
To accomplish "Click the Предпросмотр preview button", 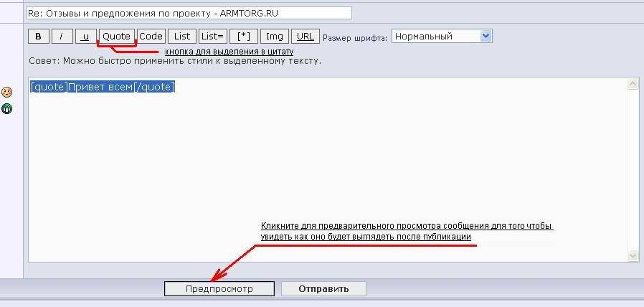I will click(x=219, y=289).
